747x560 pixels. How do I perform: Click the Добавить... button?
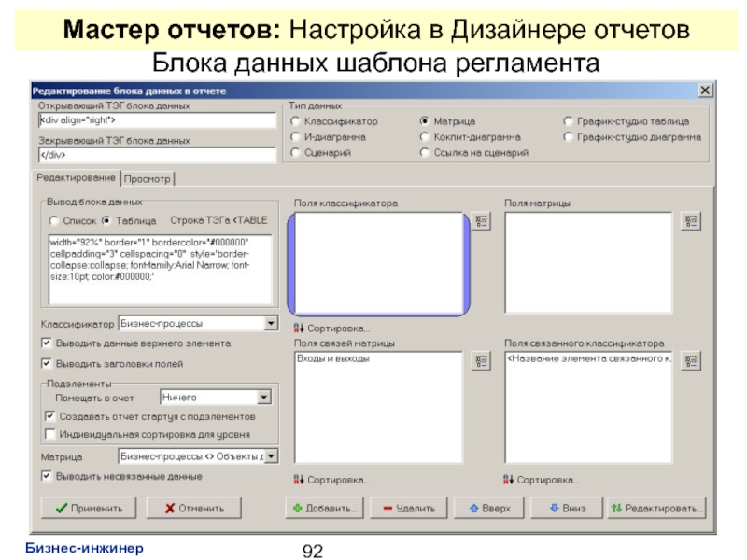324,508
